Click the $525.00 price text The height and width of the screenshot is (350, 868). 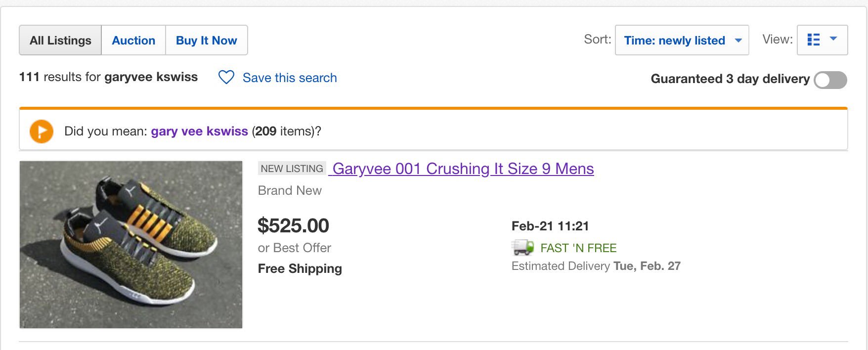coord(293,225)
